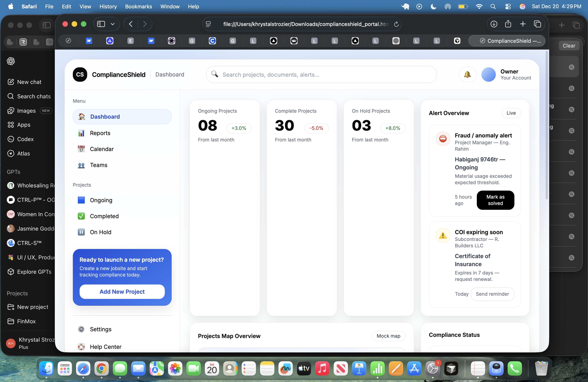Image resolution: width=588 pixels, height=382 pixels.
Task: Click the Help Center lifebuoy item
Action: [105, 347]
